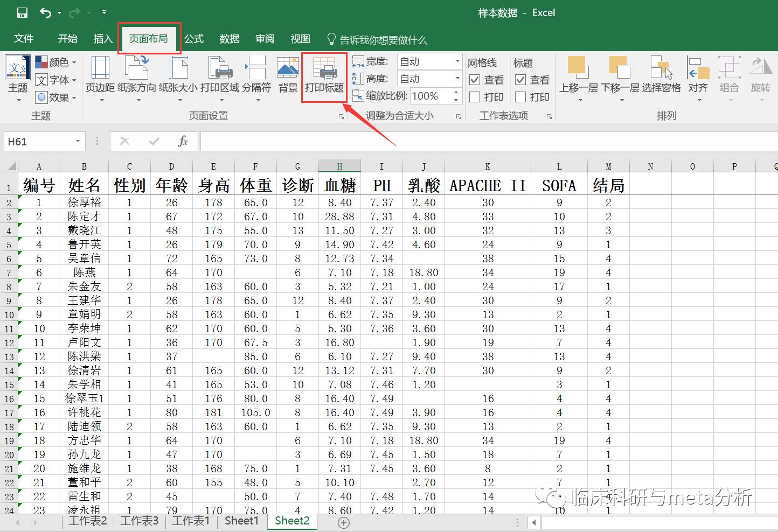
Task: Toggle 网格线 打印 checkbox
Action: (x=475, y=97)
